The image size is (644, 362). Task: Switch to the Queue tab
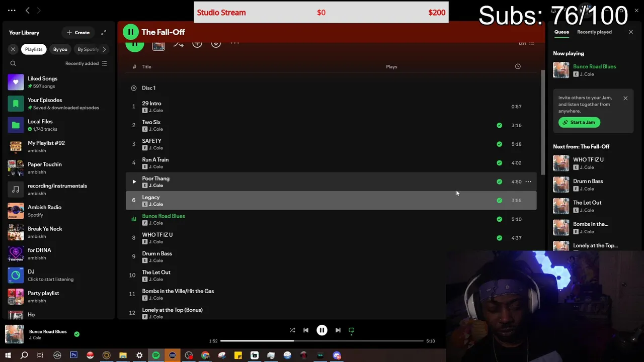coord(561,32)
